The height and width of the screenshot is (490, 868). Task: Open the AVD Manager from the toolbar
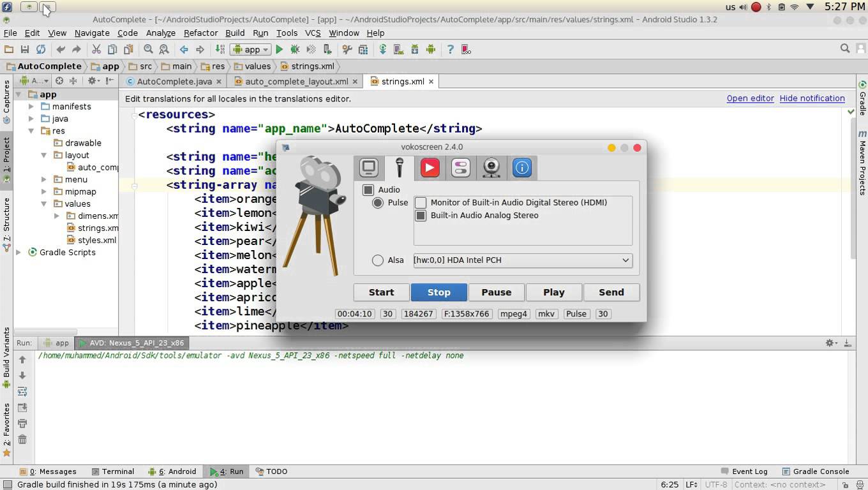[398, 49]
